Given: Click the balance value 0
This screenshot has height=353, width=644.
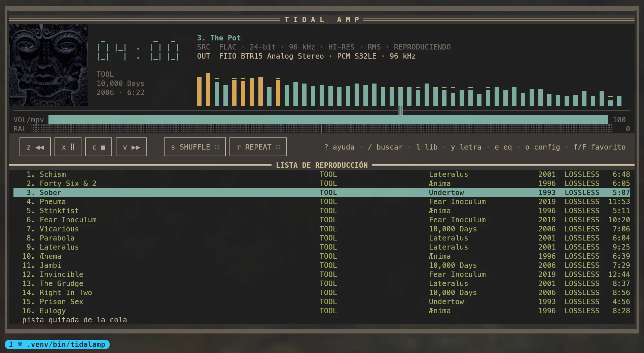Looking at the screenshot, I should (x=628, y=129).
